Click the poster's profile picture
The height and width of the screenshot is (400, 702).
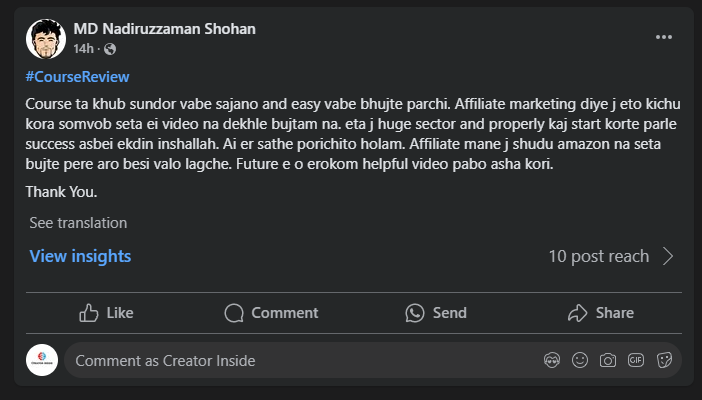tap(45, 38)
